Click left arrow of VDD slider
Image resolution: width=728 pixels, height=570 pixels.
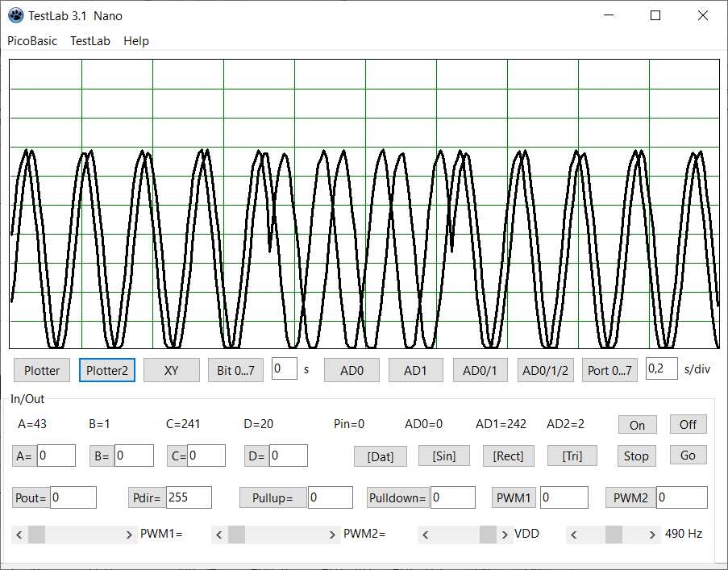tap(426, 535)
